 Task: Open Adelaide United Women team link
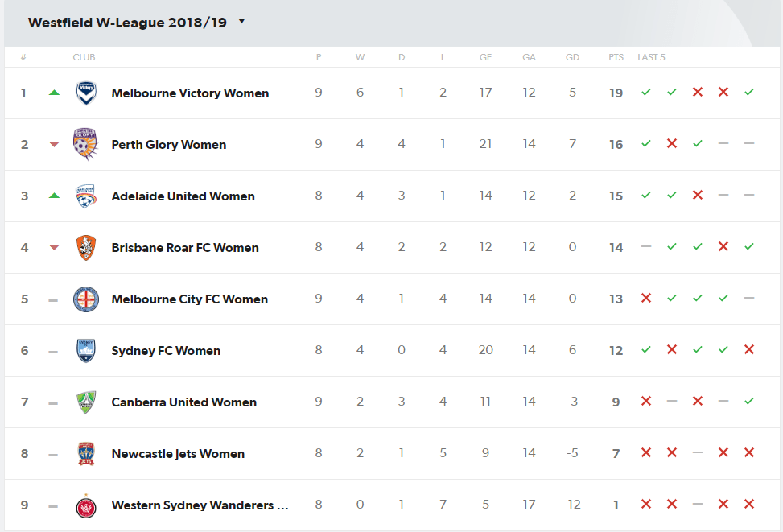pos(183,196)
